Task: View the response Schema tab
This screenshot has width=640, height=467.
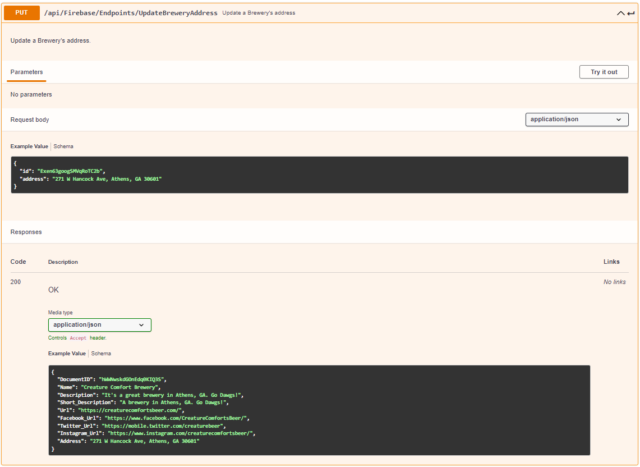Action: point(102,353)
